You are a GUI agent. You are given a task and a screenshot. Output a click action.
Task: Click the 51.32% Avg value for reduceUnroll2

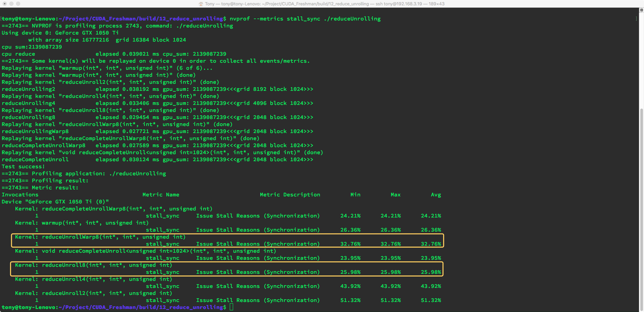point(431,300)
